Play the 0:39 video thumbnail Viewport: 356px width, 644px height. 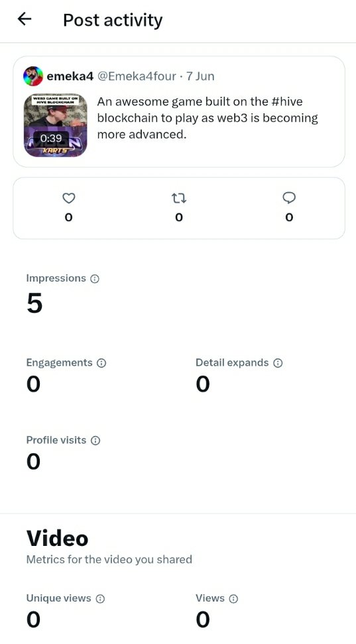55,125
